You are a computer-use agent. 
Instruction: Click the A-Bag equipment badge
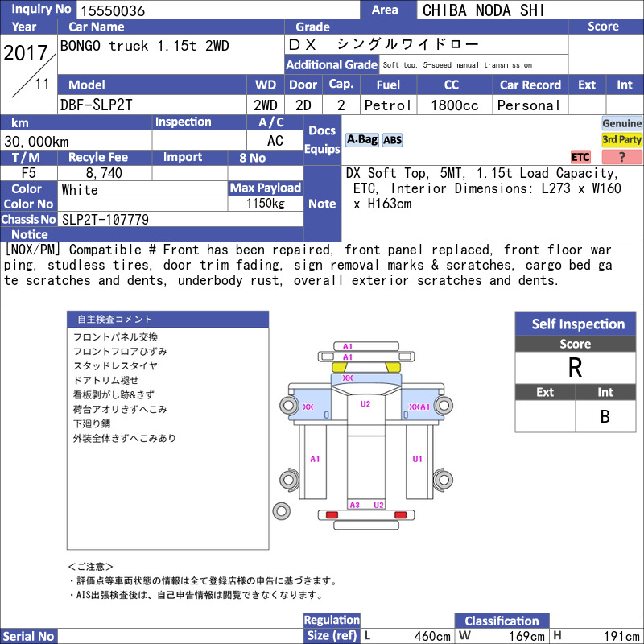(x=361, y=140)
